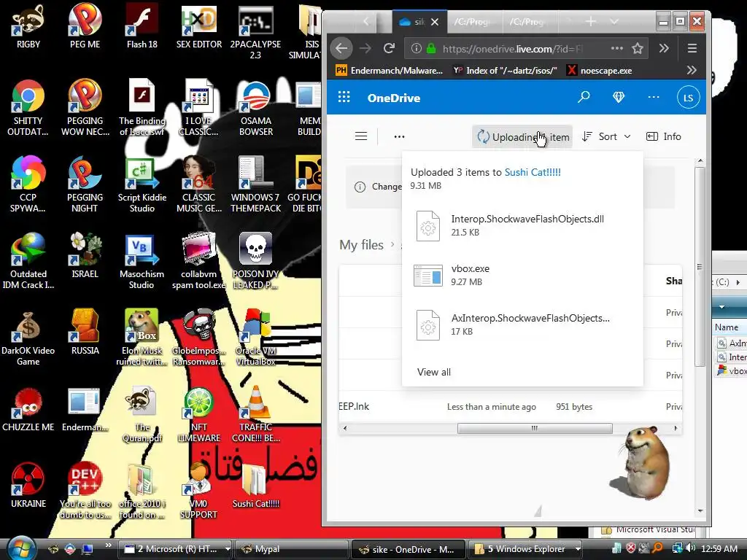The height and width of the screenshot is (560, 747).
Task: Open the list all tabs dropdown
Action: point(614,21)
